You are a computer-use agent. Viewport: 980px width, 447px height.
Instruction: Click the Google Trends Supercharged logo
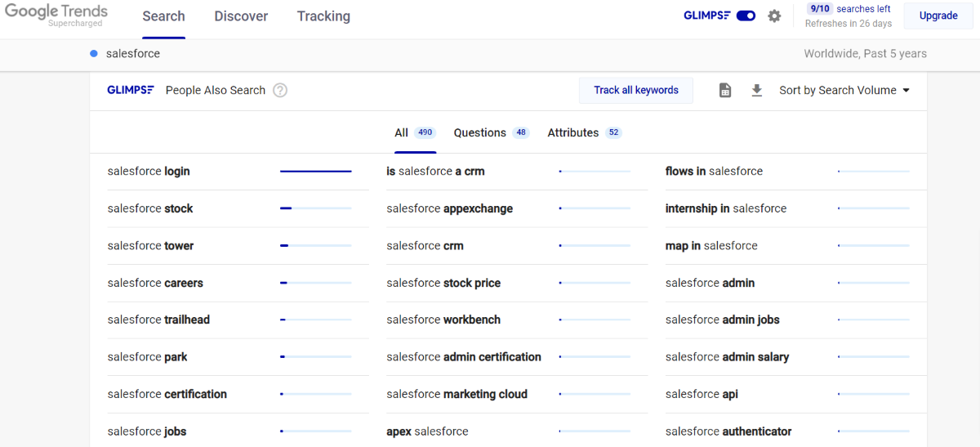click(x=56, y=16)
